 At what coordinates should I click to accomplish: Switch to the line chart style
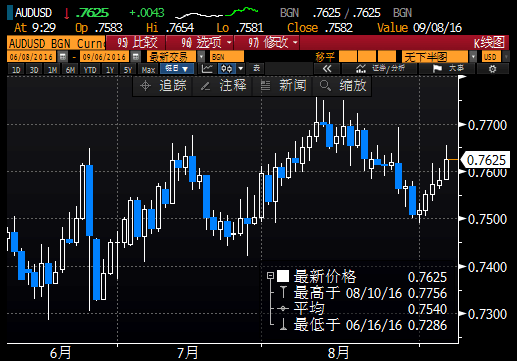[x=207, y=69]
